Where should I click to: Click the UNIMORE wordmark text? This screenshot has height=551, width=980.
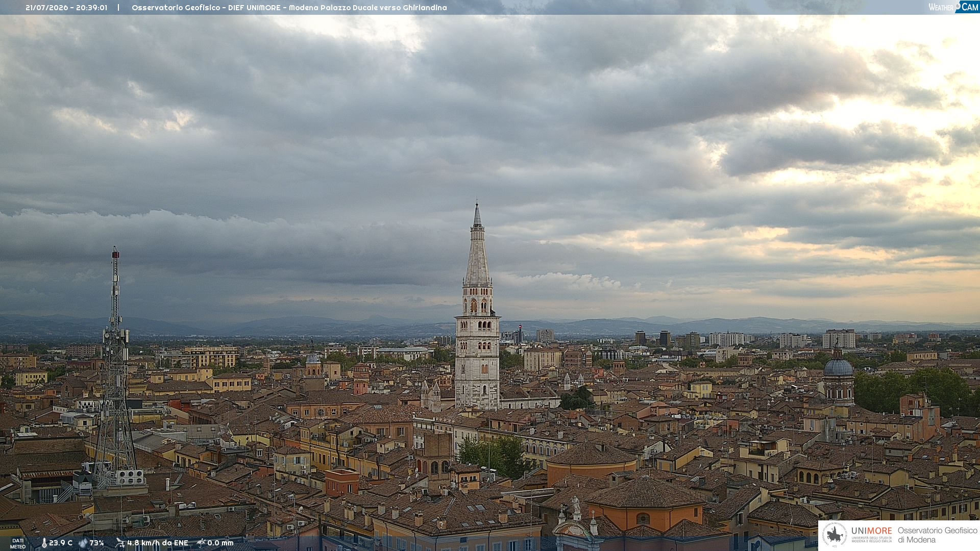pos(872,531)
